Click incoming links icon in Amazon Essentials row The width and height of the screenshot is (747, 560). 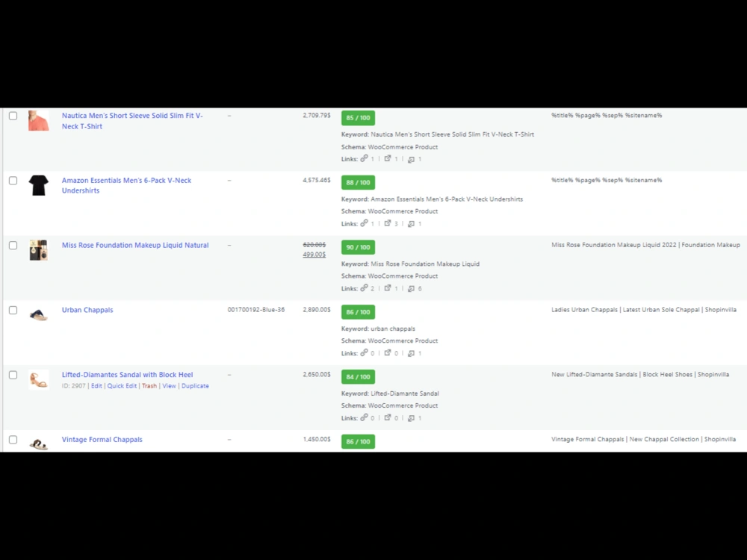point(411,224)
